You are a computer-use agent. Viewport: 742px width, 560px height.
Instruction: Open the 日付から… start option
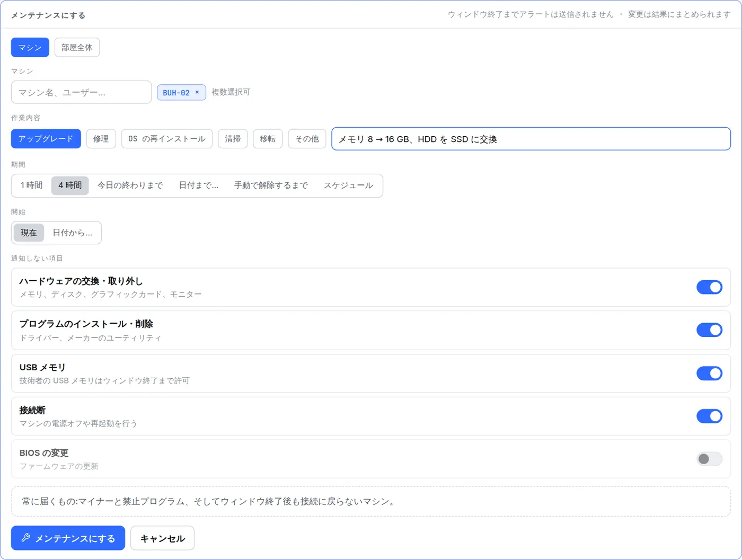coord(73,233)
